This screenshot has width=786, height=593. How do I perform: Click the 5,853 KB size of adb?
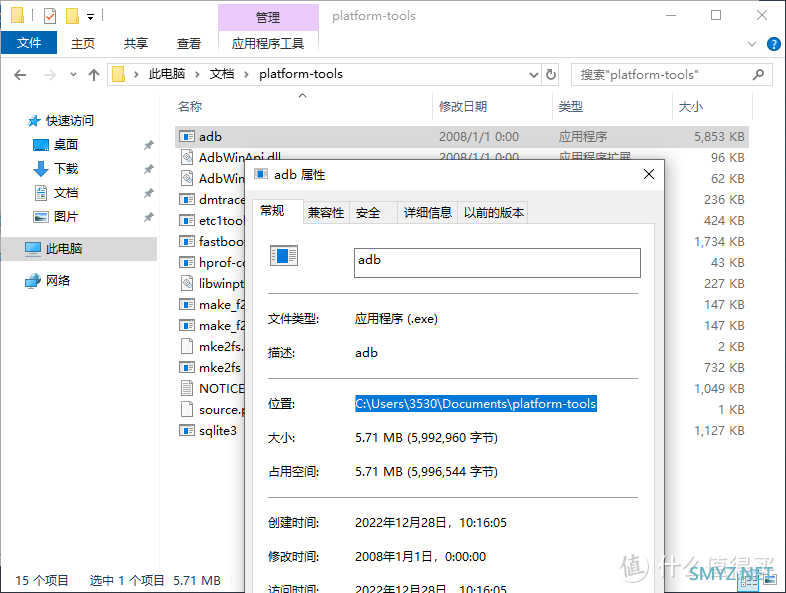point(719,136)
